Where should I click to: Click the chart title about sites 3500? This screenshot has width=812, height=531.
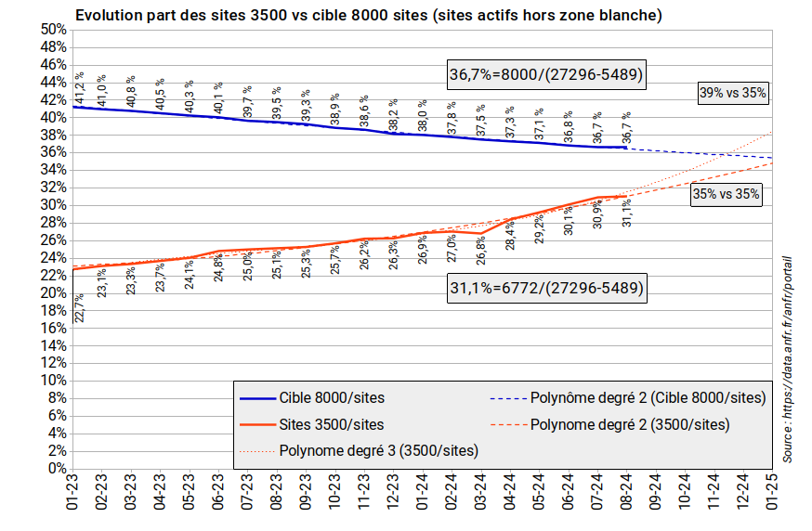(367, 16)
